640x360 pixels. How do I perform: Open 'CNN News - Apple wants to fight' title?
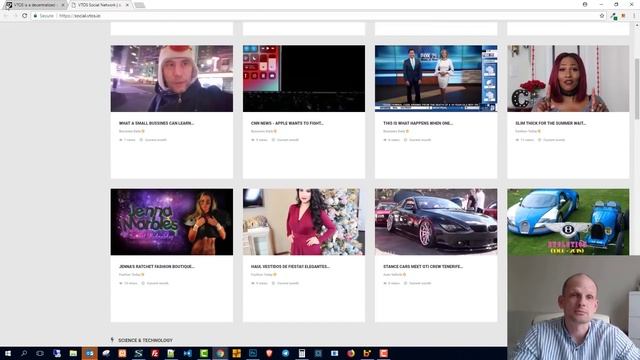(287, 123)
